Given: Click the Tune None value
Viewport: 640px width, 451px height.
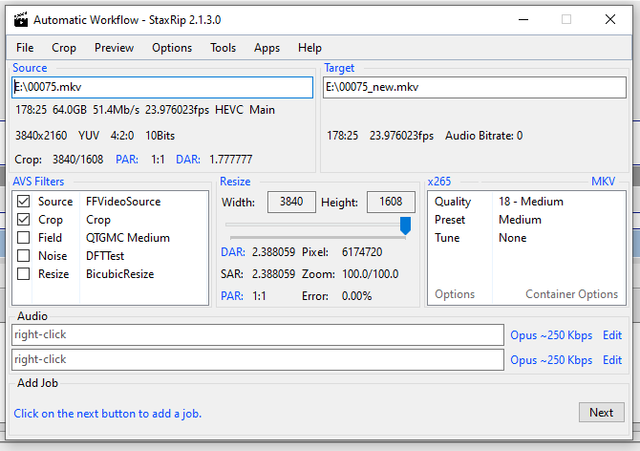Looking at the screenshot, I should pos(512,238).
